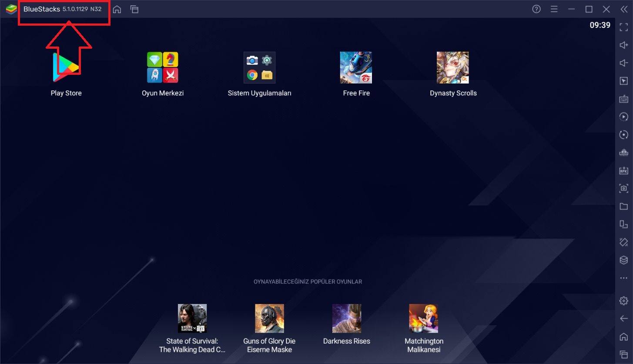Open Multi-Instance Manager layers icon
The image size is (633, 364).
point(624,260)
